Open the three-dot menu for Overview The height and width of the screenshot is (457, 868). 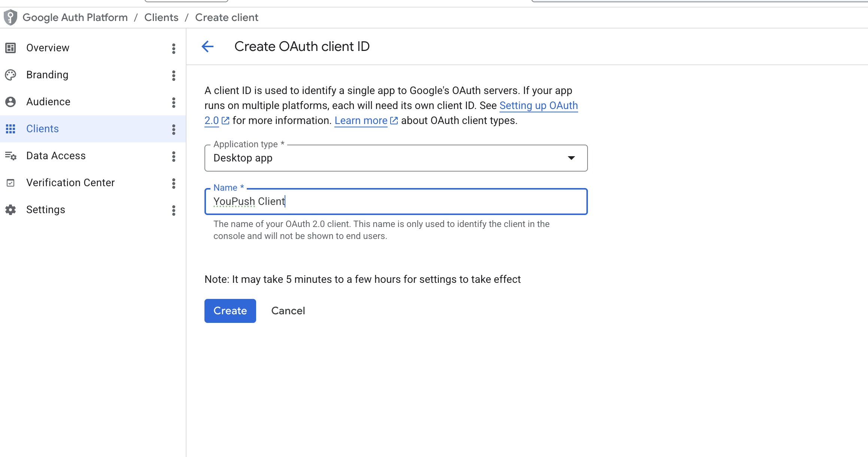[174, 48]
